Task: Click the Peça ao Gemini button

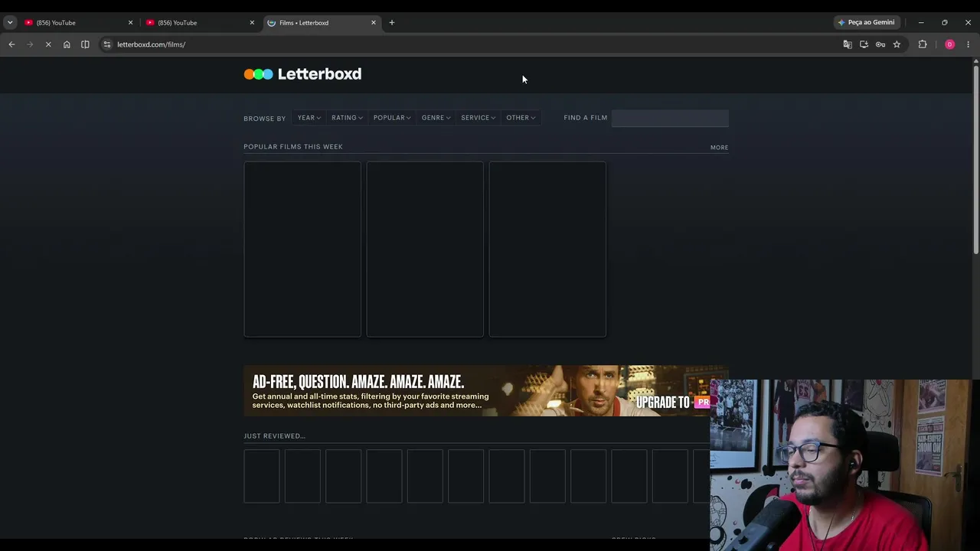Action: pos(866,23)
